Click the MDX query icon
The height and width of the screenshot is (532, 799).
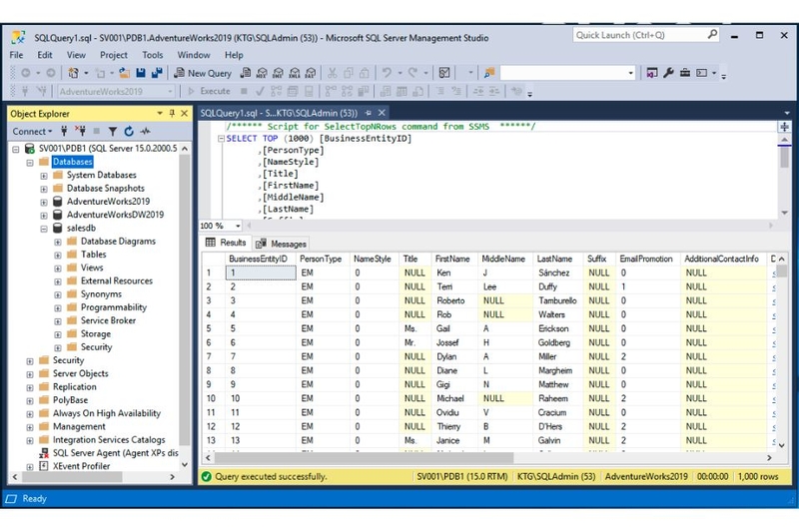click(x=262, y=73)
